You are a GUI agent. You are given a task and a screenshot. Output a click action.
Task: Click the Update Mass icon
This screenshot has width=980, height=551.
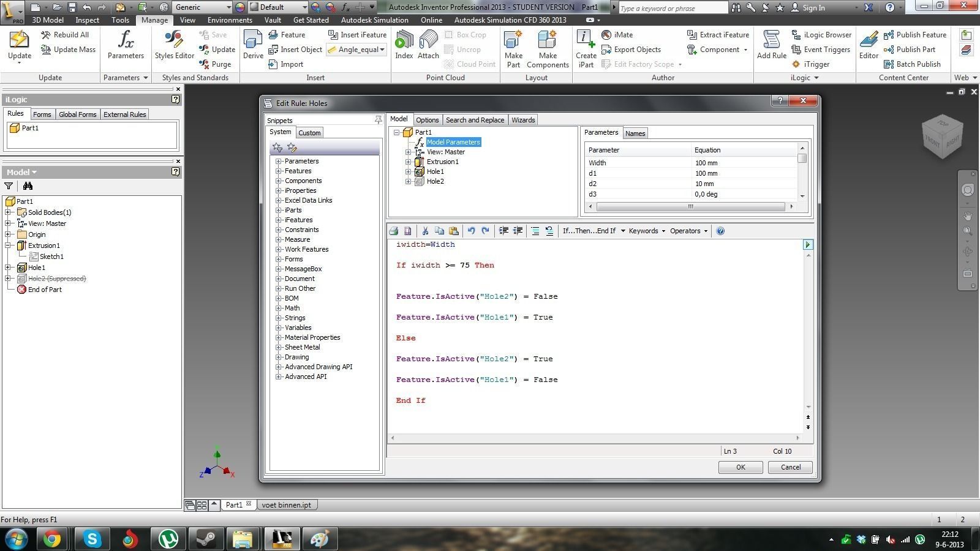tap(45, 50)
